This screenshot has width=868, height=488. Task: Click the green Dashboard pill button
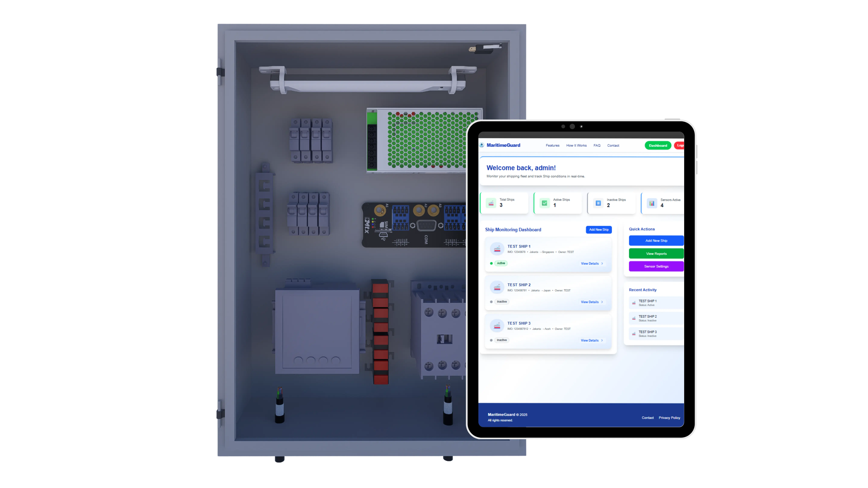(658, 145)
